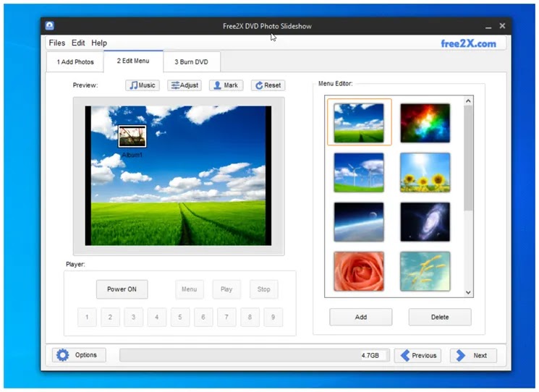539x392 pixels.
Task: Click player number button 9
Action: tap(273, 317)
